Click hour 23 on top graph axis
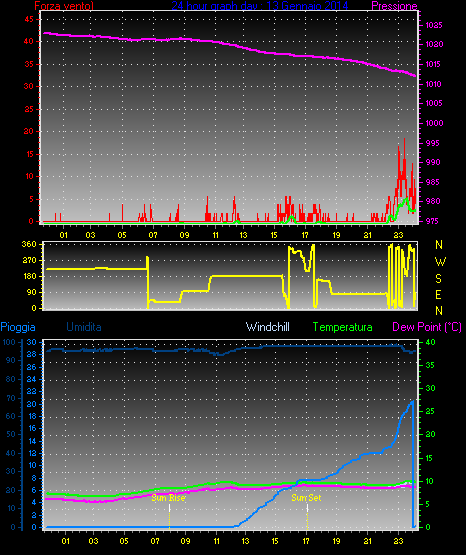This screenshot has width=466, height=555. click(x=398, y=235)
